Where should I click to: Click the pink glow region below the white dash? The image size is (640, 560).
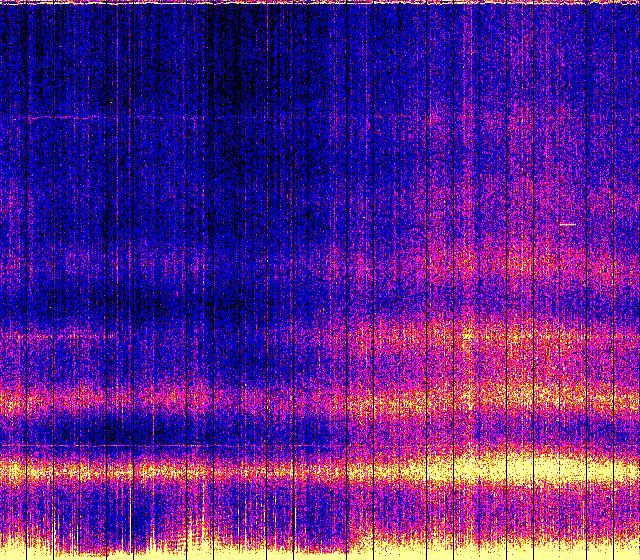560,265
